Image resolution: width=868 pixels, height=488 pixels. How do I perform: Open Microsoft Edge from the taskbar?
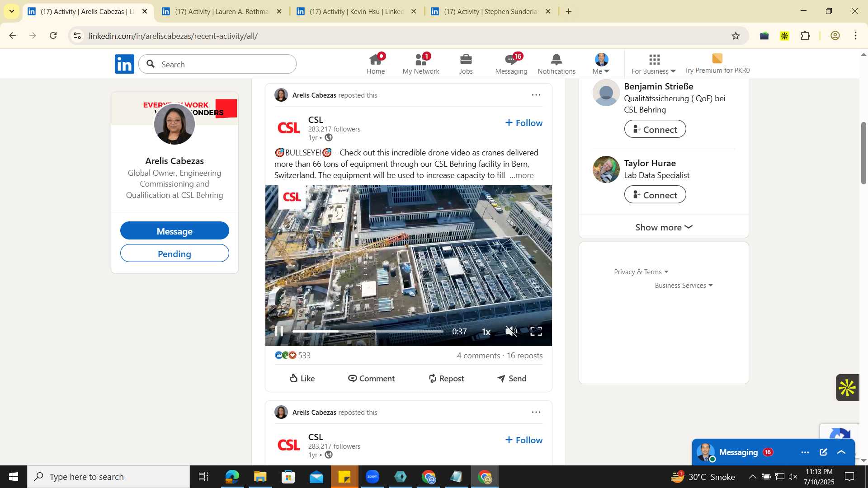pyautogui.click(x=232, y=477)
